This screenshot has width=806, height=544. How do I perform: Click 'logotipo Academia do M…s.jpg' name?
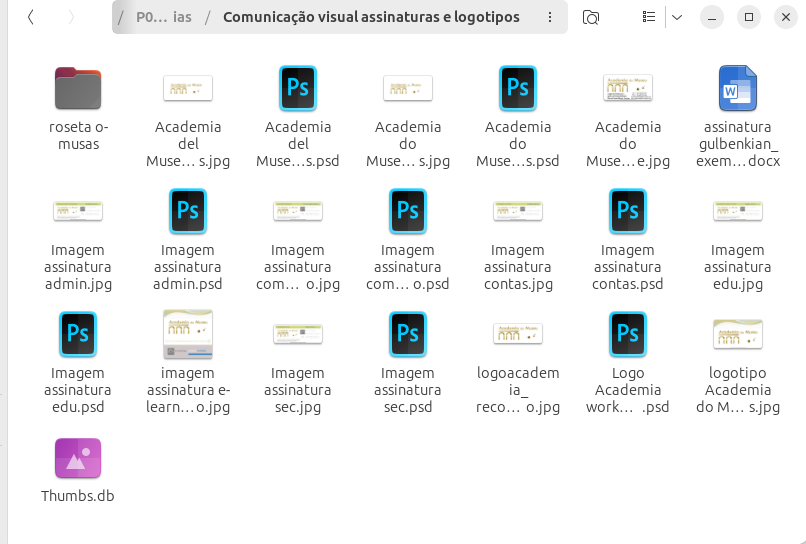738,390
